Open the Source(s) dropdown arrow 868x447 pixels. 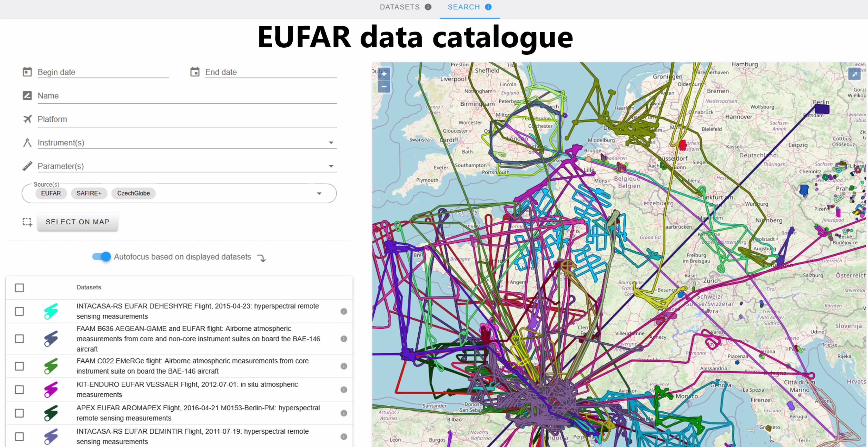coord(319,193)
